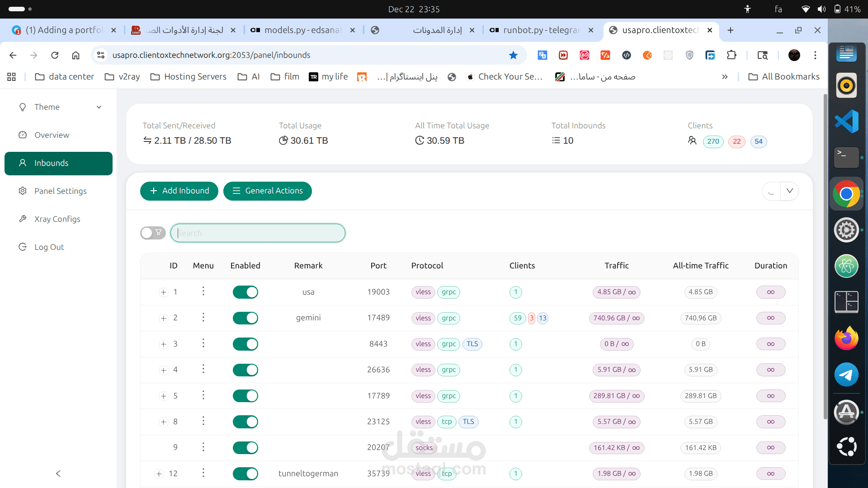The height and width of the screenshot is (488, 868).
Task: Switch to the runbot.py browser tab
Action: pyautogui.click(x=535, y=30)
